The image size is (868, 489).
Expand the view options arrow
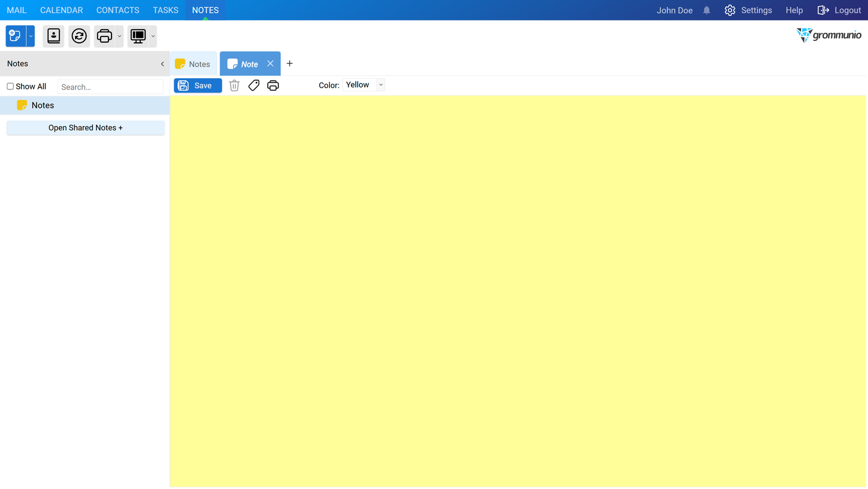click(153, 36)
